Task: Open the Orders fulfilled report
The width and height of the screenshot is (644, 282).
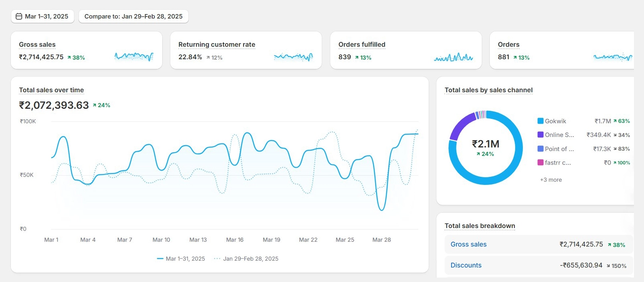Action: tap(361, 45)
